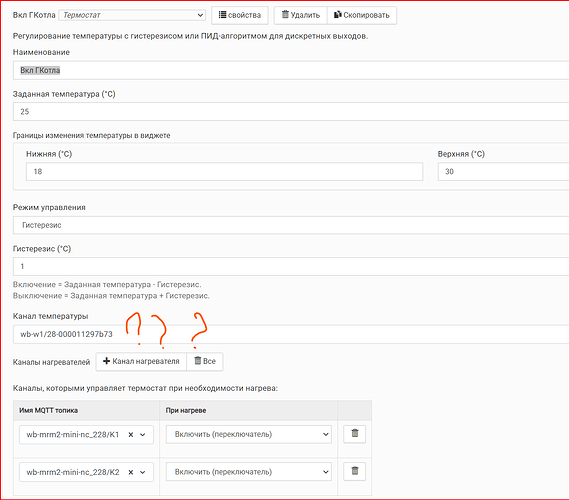Copy the device with the Скопировать button
Image resolution: width=569 pixels, height=500 pixels.
click(362, 15)
